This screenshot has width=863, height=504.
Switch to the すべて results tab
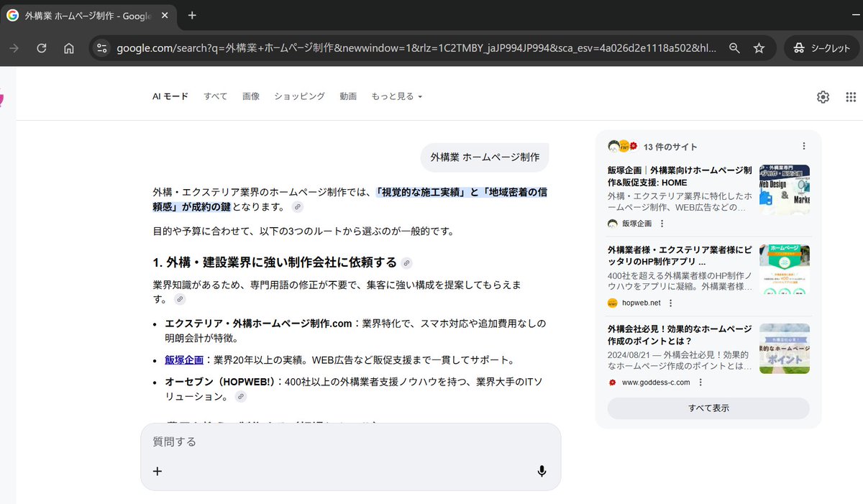215,96
